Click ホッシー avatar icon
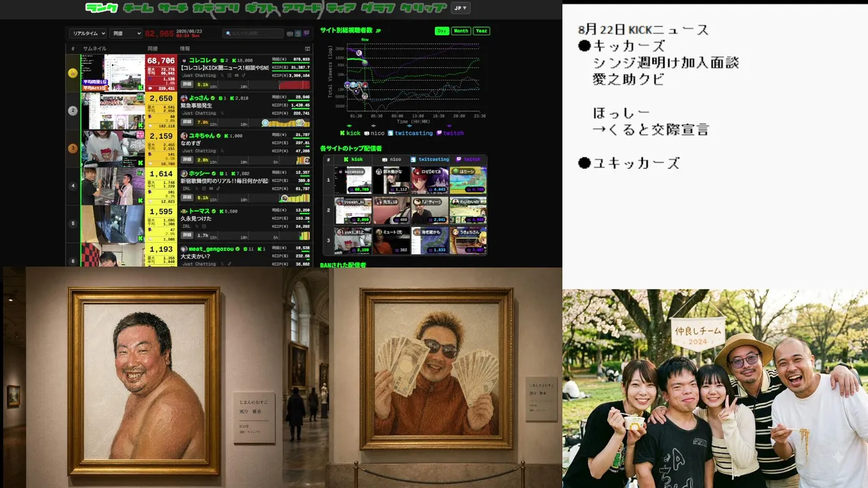 click(184, 174)
